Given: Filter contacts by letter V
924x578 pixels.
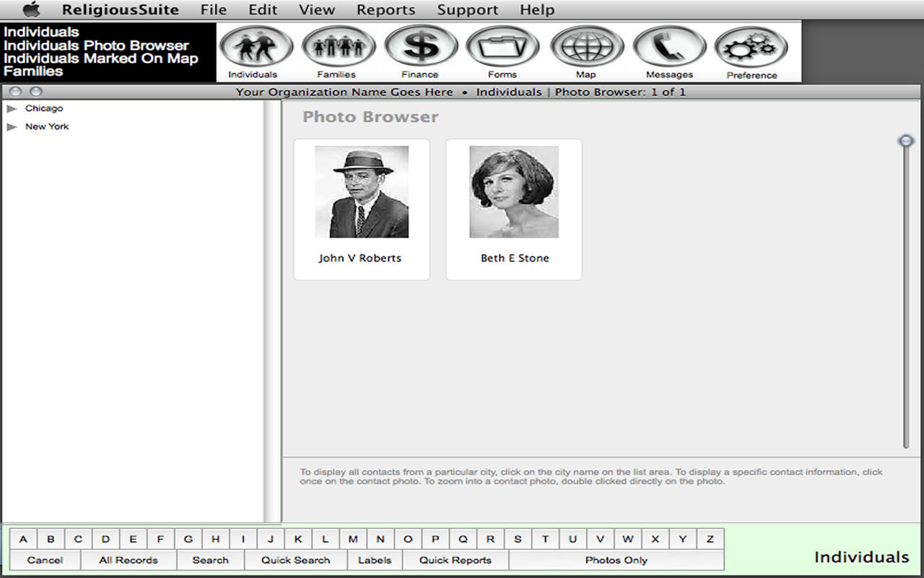Looking at the screenshot, I should click(600, 539).
